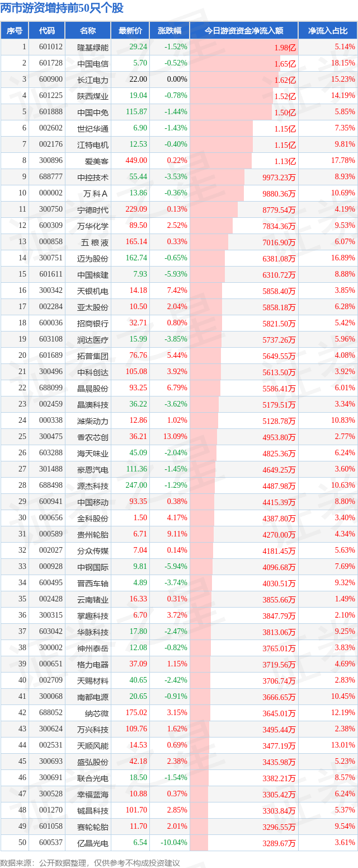Select stock name 分众传媒
The image size is (358, 868).
tap(93, 550)
